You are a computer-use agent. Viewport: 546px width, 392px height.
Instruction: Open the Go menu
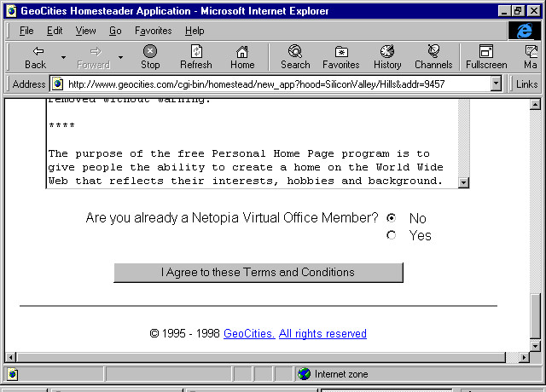click(115, 31)
